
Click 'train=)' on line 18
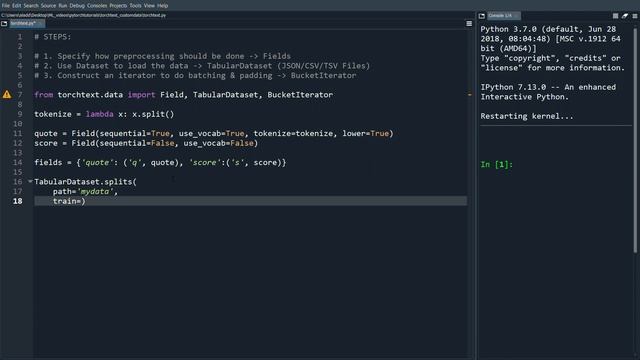(x=69, y=201)
